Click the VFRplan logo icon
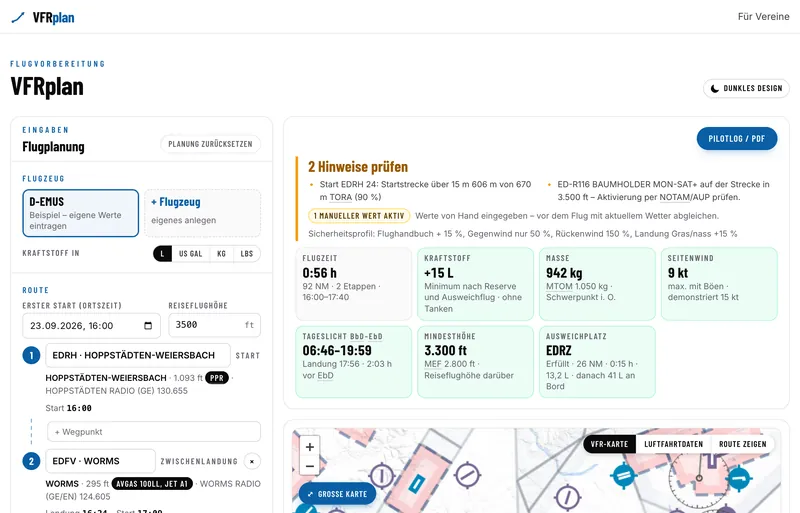Image resolution: width=800 pixels, height=513 pixels. [x=18, y=18]
